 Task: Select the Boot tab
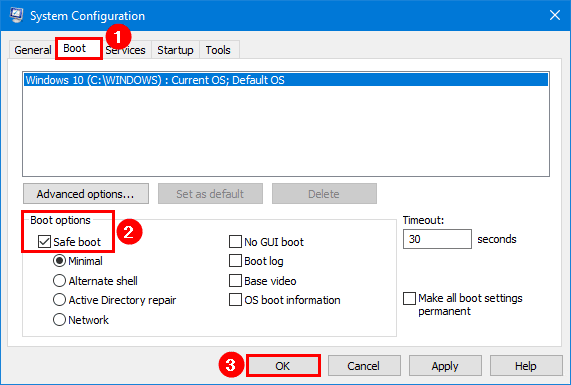78,48
